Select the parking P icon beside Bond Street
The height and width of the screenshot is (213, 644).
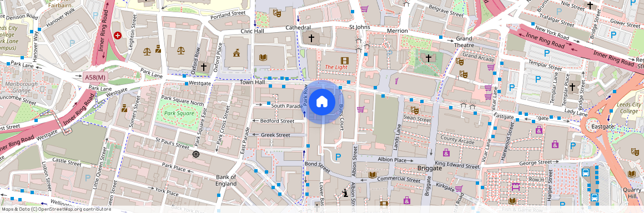point(339,156)
